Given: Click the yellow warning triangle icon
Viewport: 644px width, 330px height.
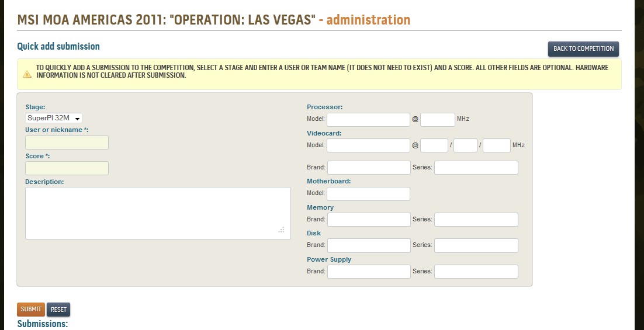Looking at the screenshot, I should [27, 74].
